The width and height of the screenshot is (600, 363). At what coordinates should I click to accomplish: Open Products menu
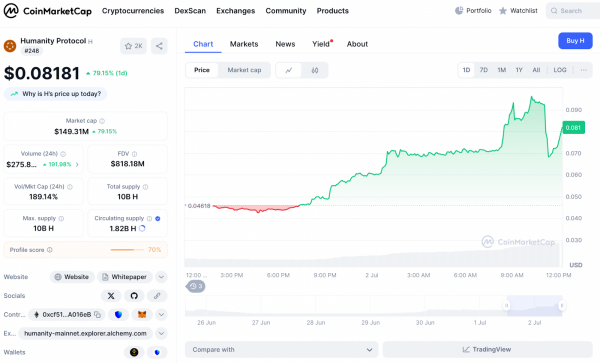click(x=333, y=11)
